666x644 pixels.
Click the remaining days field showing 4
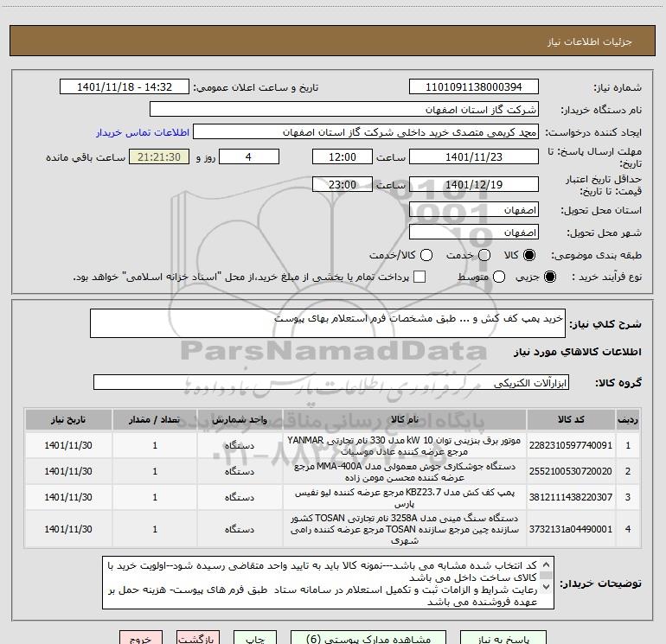pos(249,156)
